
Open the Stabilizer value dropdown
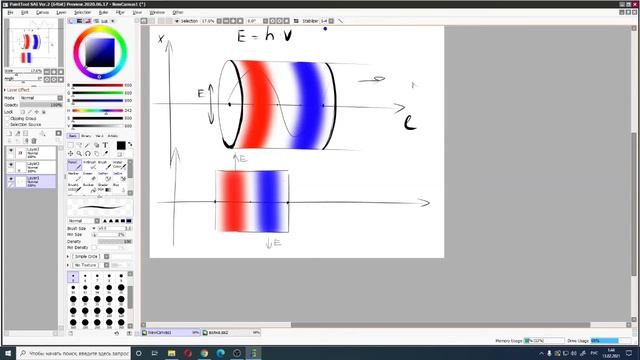pyautogui.click(x=331, y=21)
